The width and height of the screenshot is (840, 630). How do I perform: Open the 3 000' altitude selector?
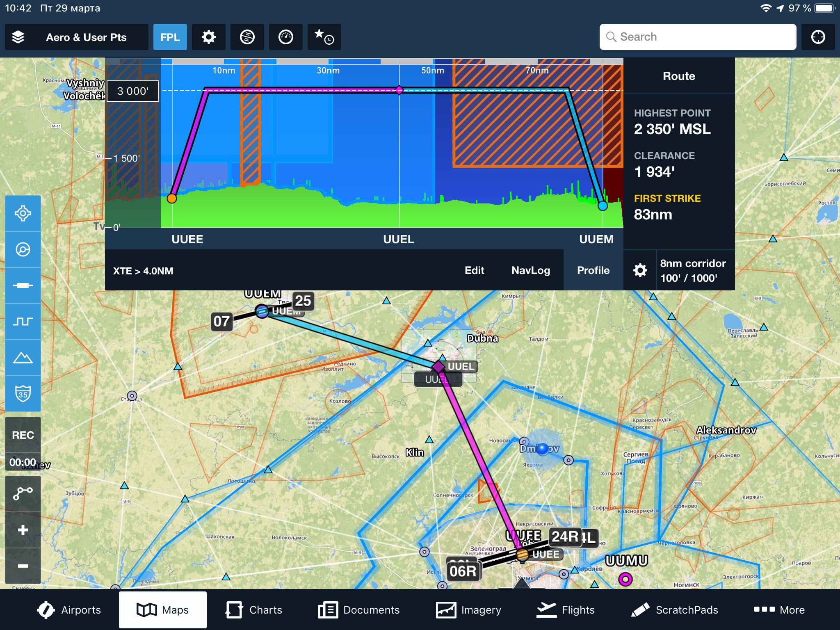click(132, 91)
